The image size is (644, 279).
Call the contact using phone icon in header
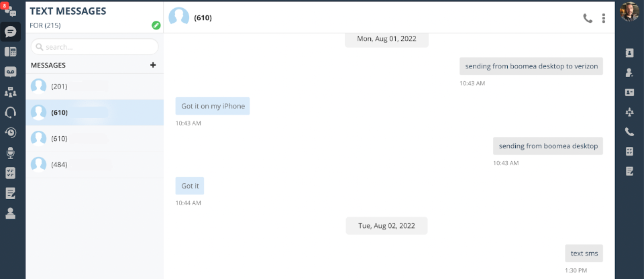pos(588,18)
